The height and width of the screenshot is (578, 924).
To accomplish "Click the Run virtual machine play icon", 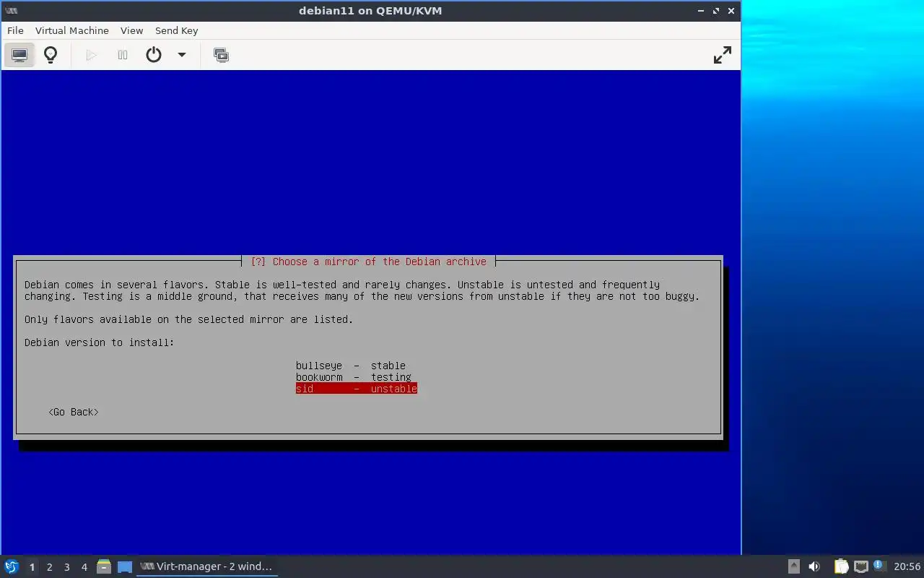I will pos(91,55).
